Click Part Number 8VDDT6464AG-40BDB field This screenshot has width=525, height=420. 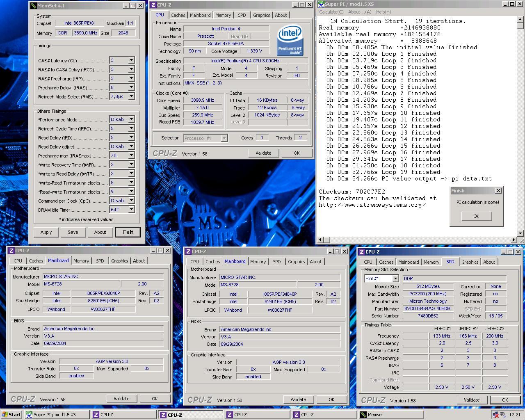428,309
